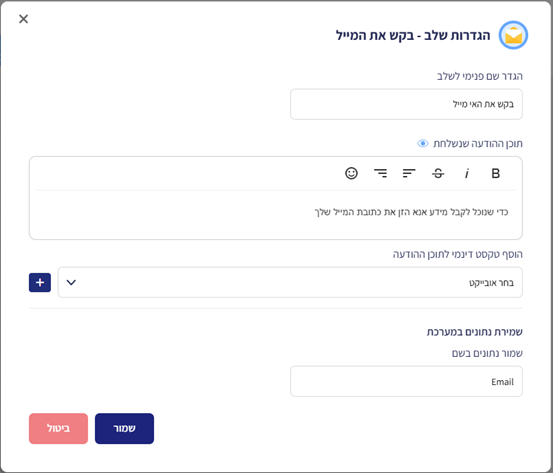Apply italic formatting to message text
The width and height of the screenshot is (553, 473).
(x=467, y=173)
